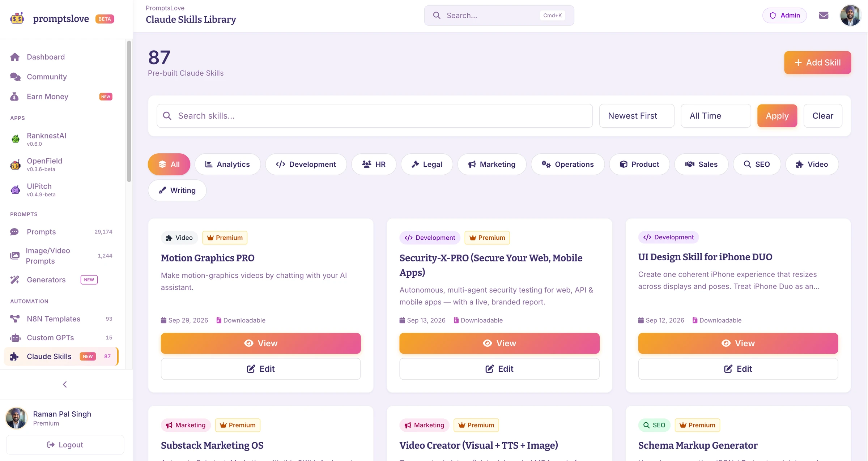Launch RanknestAI app icon

tap(15, 139)
